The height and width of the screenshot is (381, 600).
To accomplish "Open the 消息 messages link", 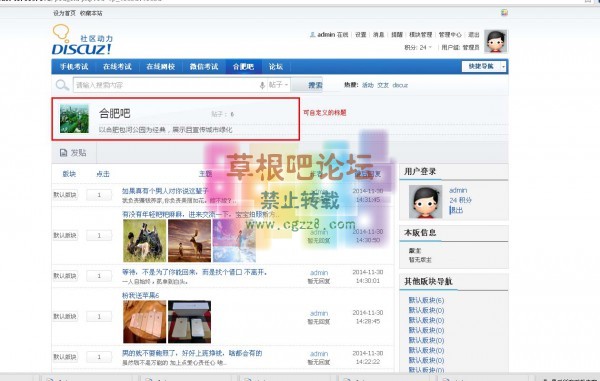I will (378, 35).
